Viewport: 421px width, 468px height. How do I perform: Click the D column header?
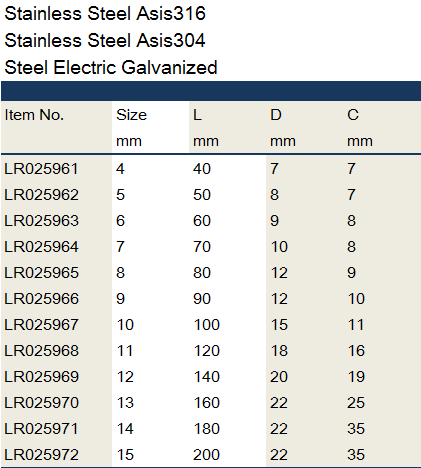tap(276, 115)
